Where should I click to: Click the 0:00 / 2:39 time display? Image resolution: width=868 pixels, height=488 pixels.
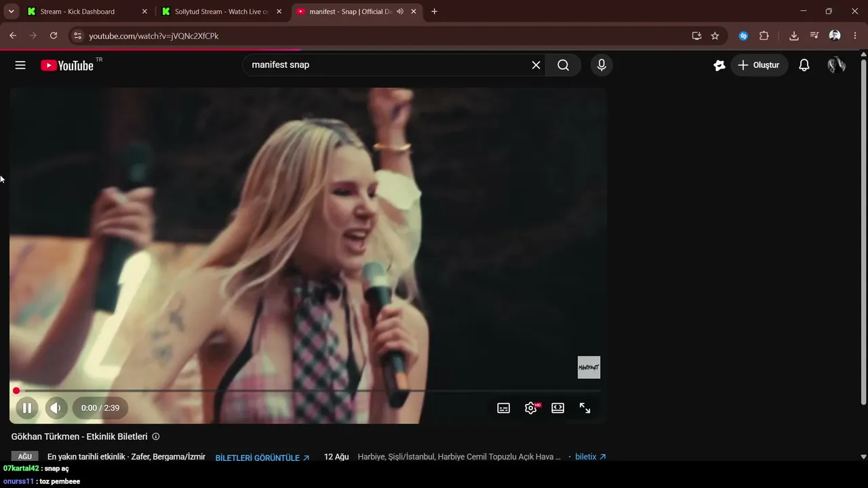point(100,408)
